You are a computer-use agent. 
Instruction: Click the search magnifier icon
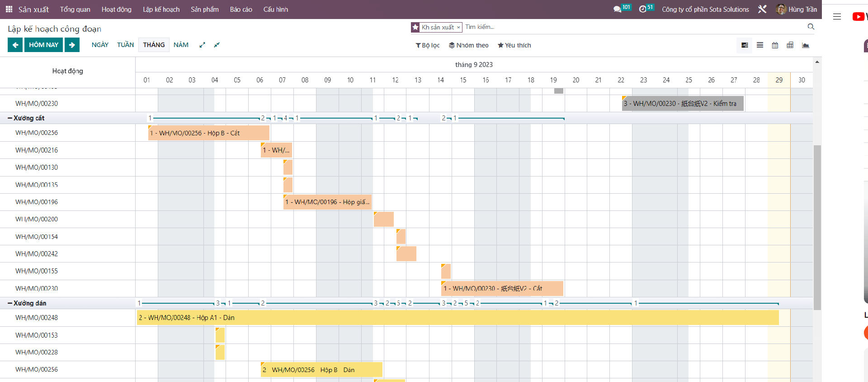(811, 27)
